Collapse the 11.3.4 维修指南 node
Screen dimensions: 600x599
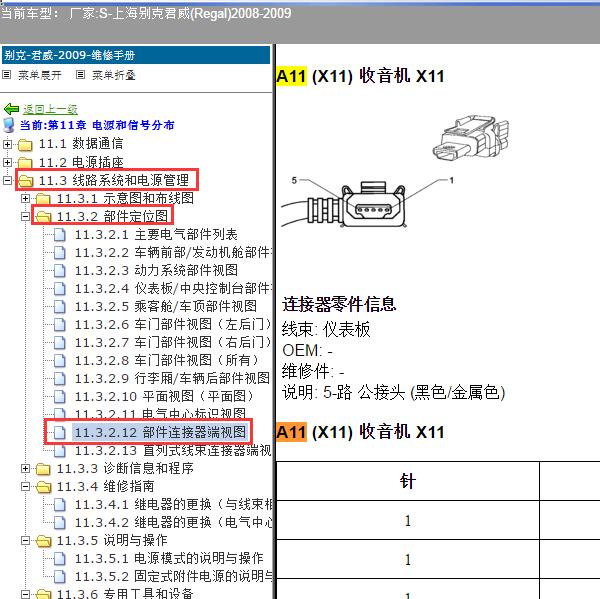tap(25, 487)
